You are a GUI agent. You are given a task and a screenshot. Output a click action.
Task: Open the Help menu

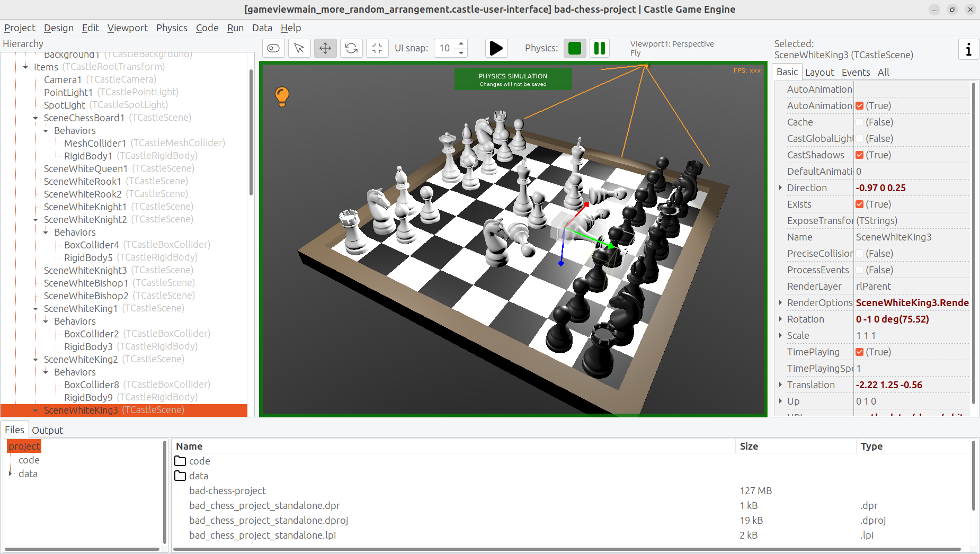(x=291, y=28)
